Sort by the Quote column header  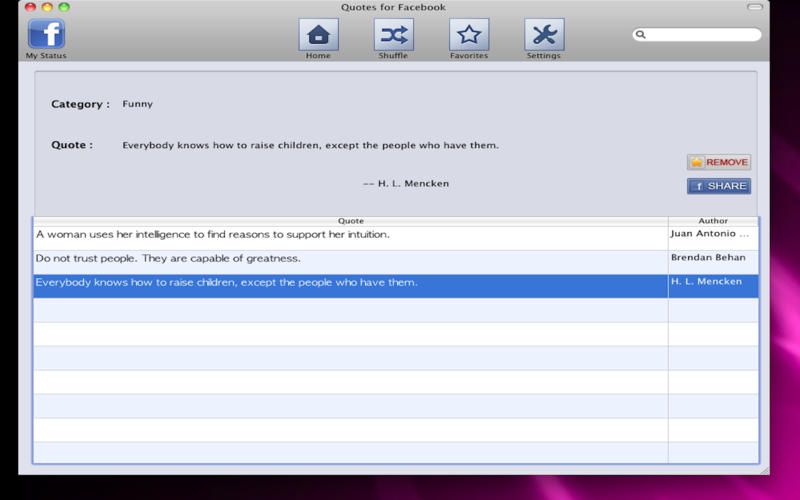point(351,221)
